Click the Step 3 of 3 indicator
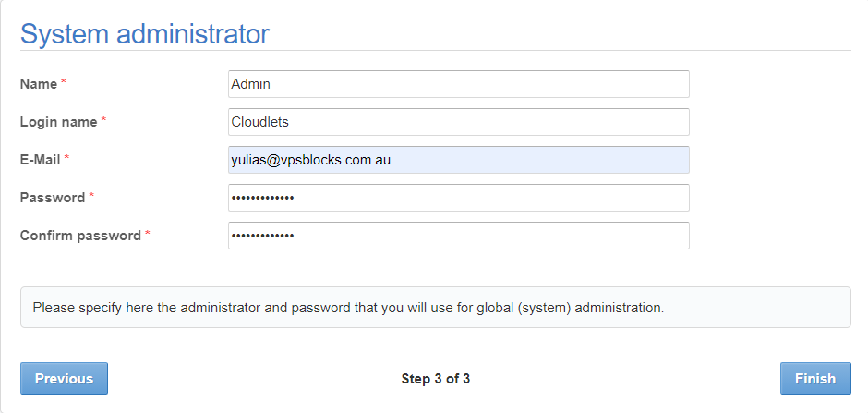Viewport: 868px width, 413px height. click(436, 379)
